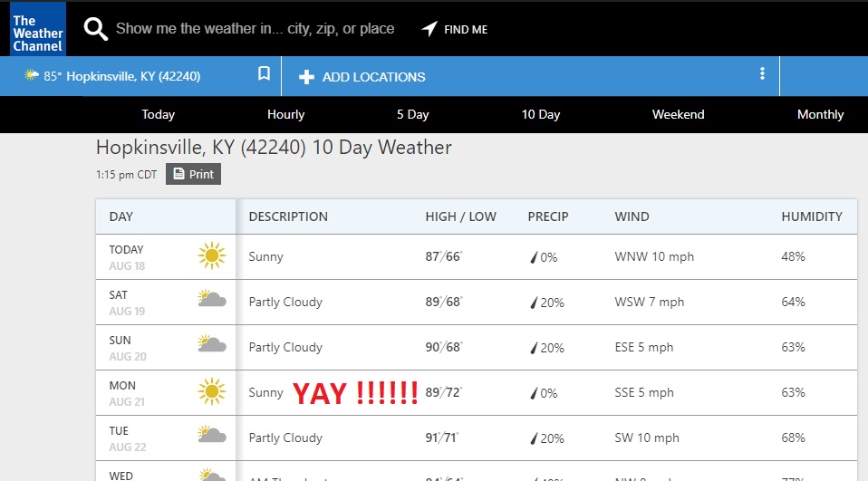Switch to the Today tab
The image size is (868, 481).
tap(159, 114)
